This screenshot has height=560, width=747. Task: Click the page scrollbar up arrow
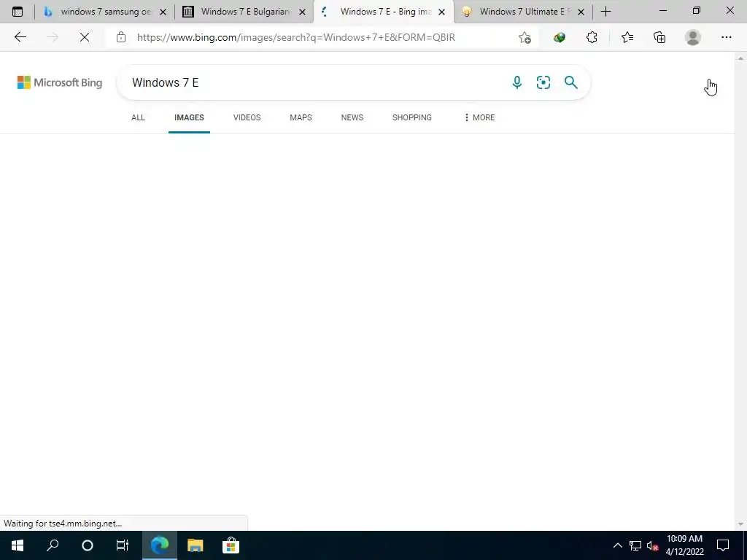pyautogui.click(x=740, y=58)
